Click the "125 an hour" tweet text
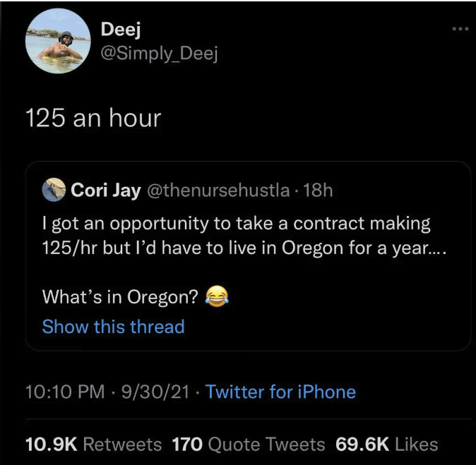Viewport: 476px width, 465px height. pos(93,118)
